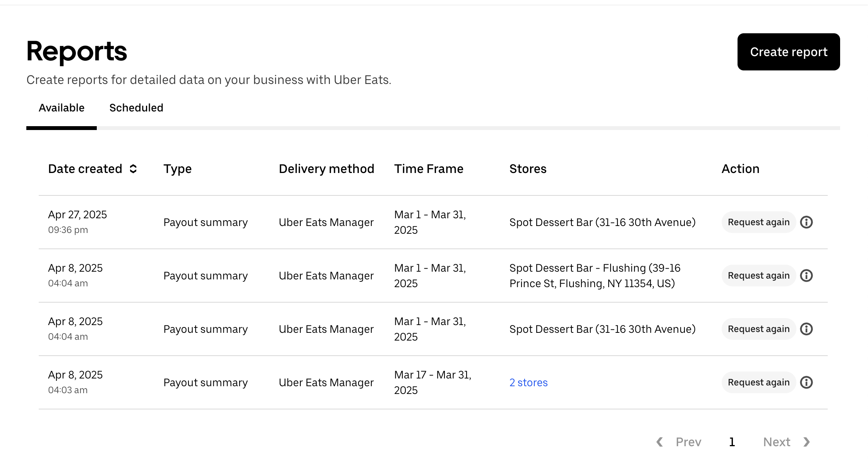The height and width of the screenshot is (476, 868).
Task: Go to Next page
Action: (x=777, y=442)
